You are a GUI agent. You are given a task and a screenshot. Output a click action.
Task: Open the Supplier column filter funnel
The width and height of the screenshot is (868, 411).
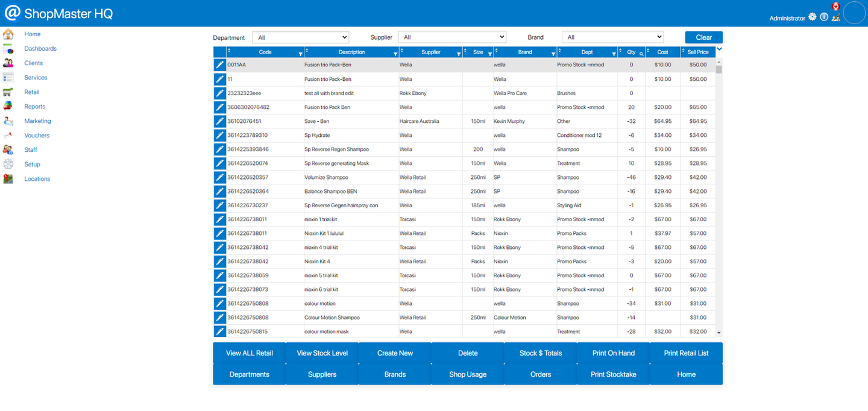(x=459, y=54)
